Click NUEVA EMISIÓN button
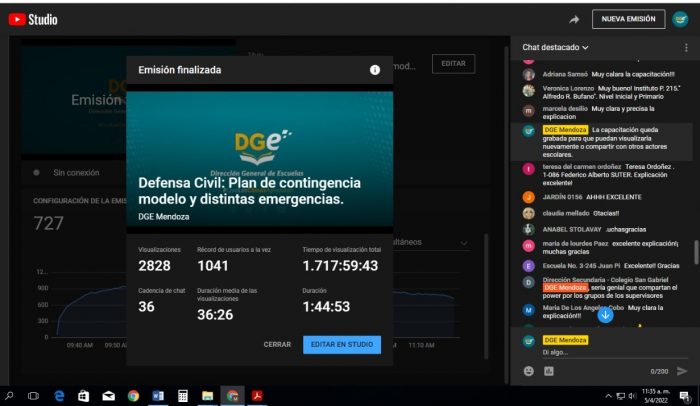 (628, 19)
